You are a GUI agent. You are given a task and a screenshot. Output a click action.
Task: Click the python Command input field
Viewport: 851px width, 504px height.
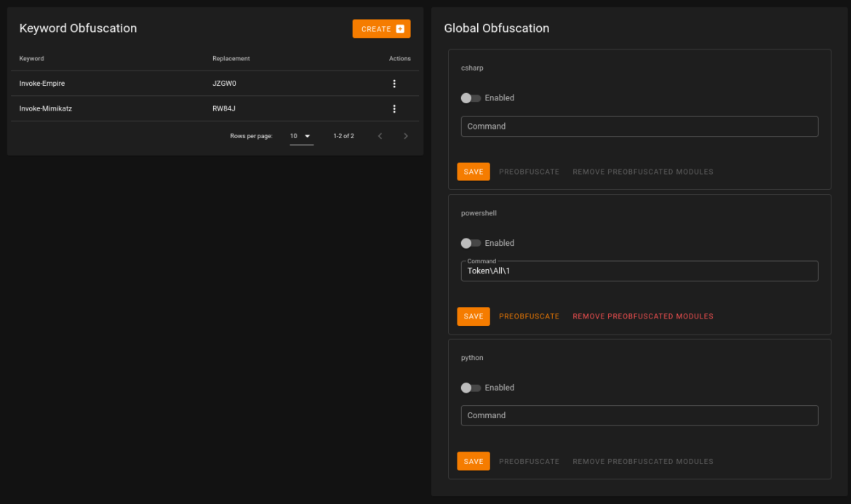pos(639,416)
